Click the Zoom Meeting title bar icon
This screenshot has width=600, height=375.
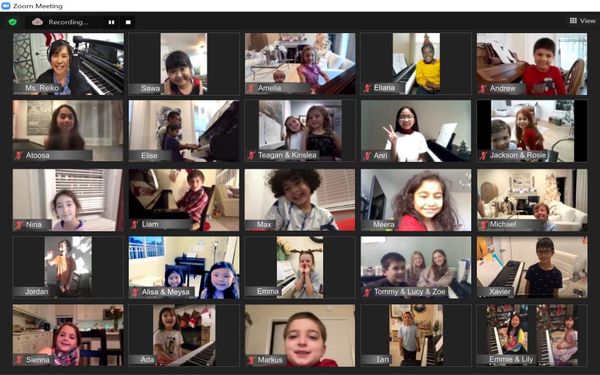(5, 6)
